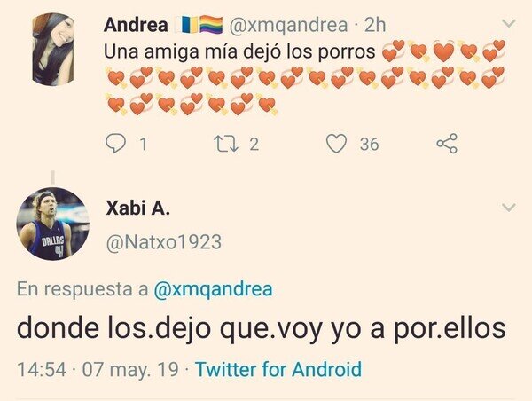This screenshot has height=401, width=532.
Task: Click the reply speech bubble icon
Action: (115, 144)
